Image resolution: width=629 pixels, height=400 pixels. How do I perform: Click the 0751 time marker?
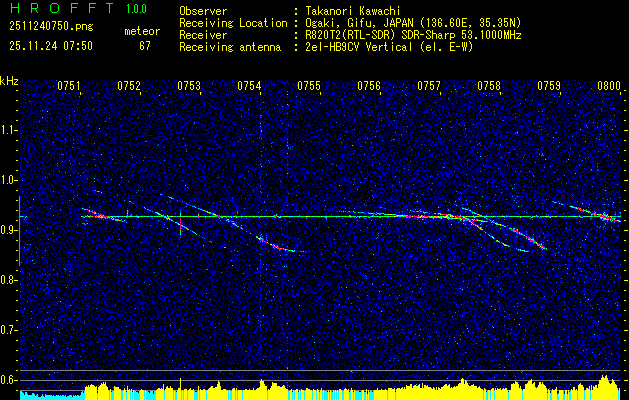coord(69,86)
